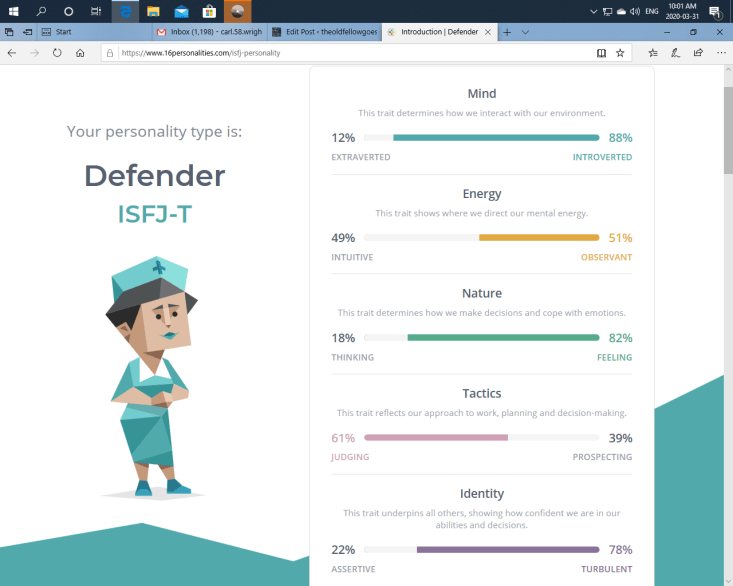This screenshot has width=733, height=586.
Task: Click the Add notes pen icon
Action: (676, 52)
